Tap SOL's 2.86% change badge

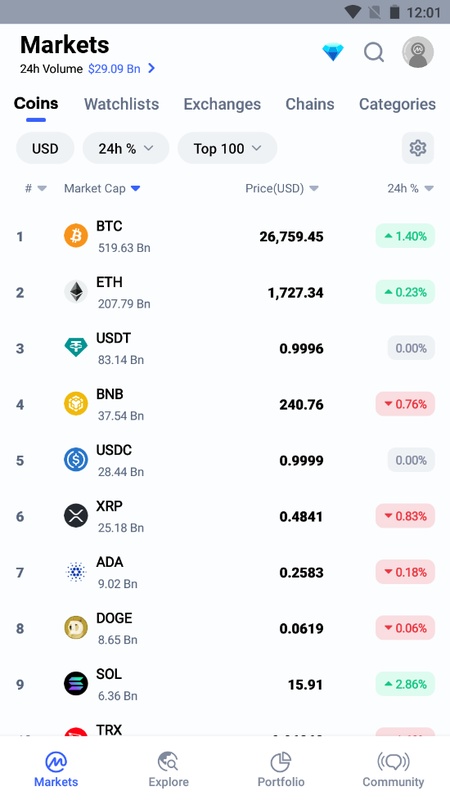405,684
